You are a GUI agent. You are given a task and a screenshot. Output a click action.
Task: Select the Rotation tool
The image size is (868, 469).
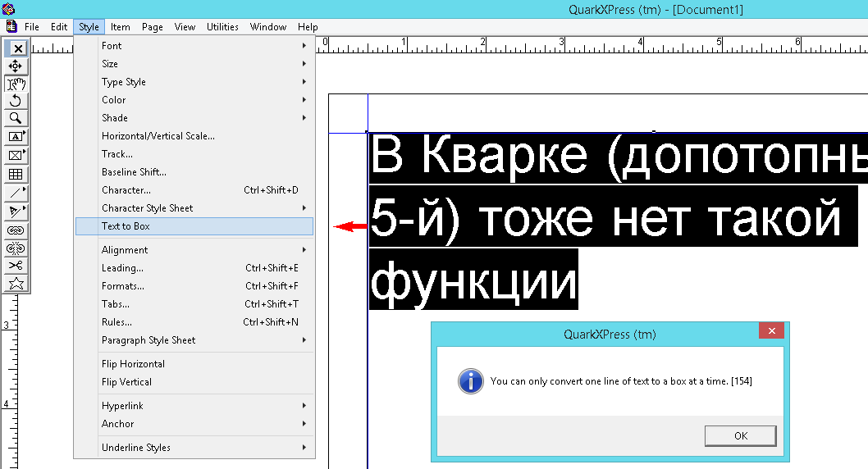pyautogui.click(x=16, y=101)
